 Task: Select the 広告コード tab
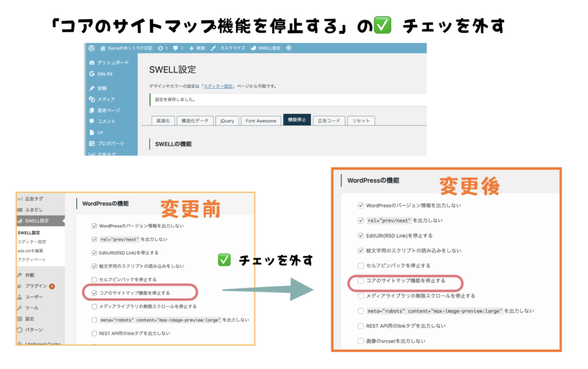(329, 121)
